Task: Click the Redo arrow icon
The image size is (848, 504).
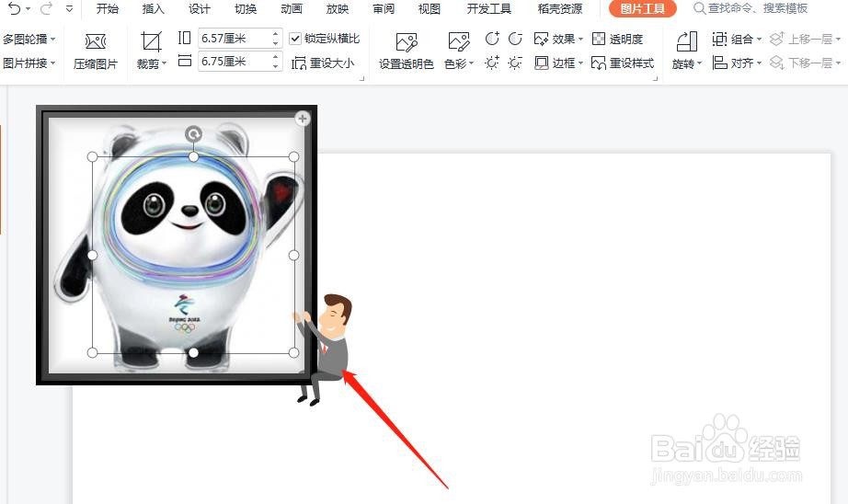Action: click(46, 8)
